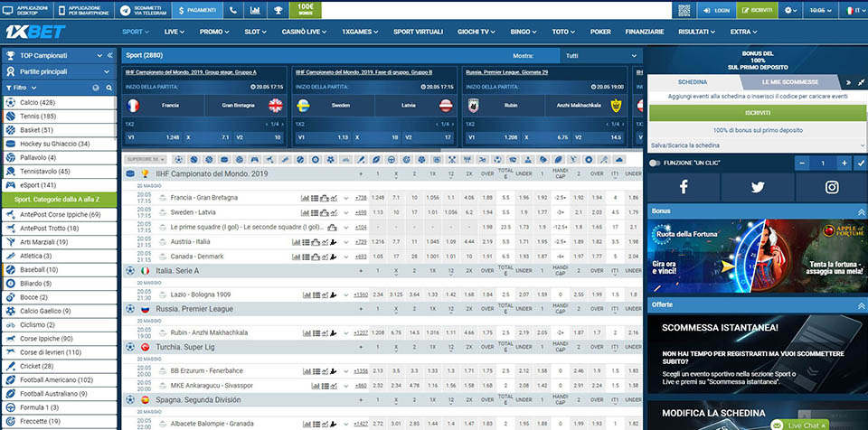Screen dimensions: 868x430
Task: Click the trophy icon in top bar
Action: click(x=278, y=10)
